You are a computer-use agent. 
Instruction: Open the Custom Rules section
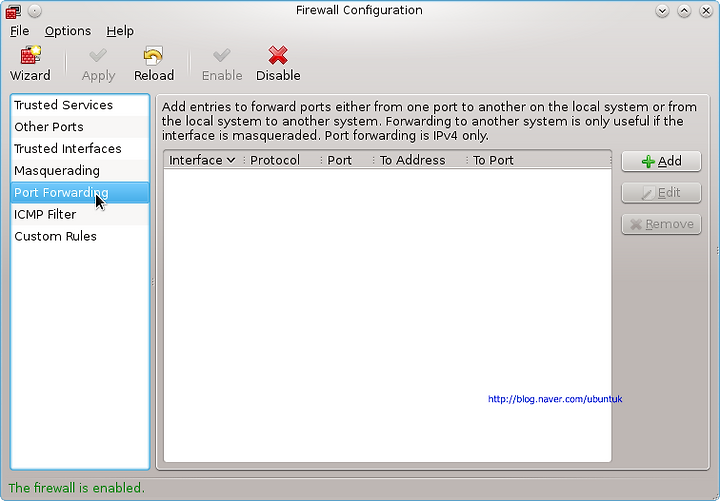click(x=80, y=236)
